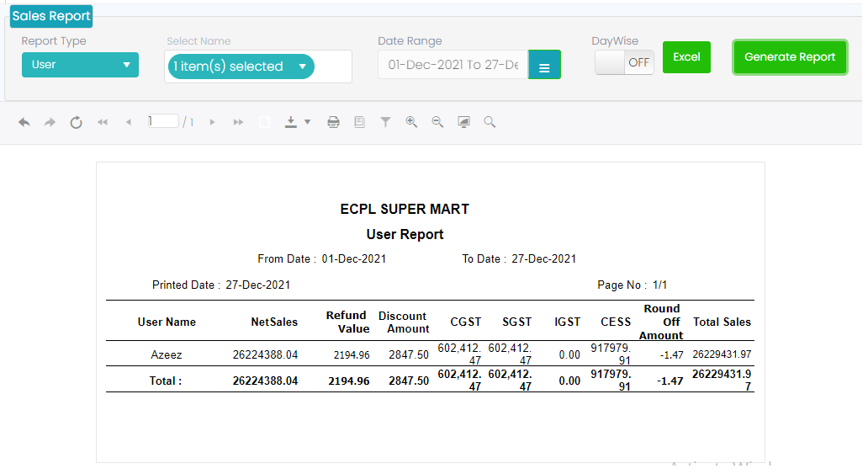Screen dimensions: 868x474
Task: Click the undo back arrow icon
Action: click(24, 122)
